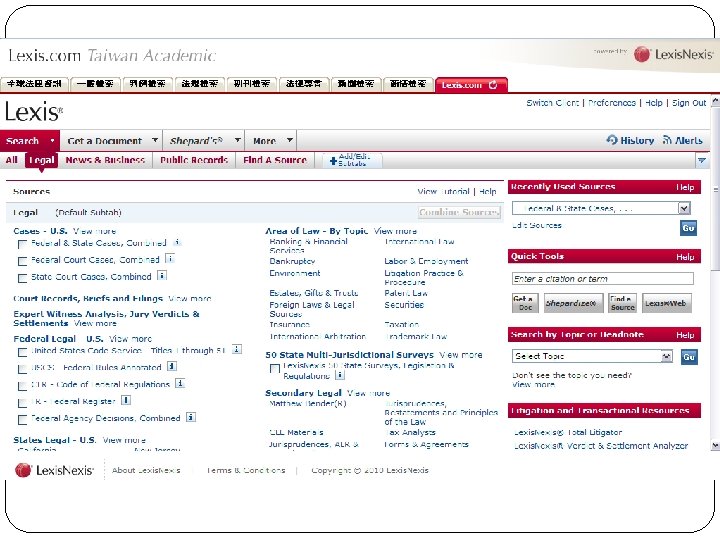This screenshot has height=540, width=720.
Task: Open info icon for United States Code Service
Action: pos(237,349)
